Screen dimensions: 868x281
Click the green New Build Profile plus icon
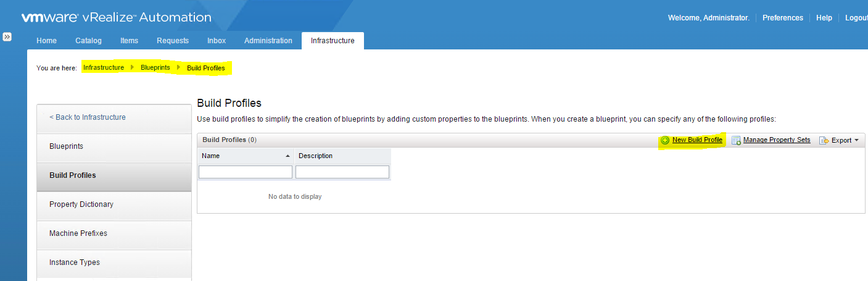[x=665, y=140]
